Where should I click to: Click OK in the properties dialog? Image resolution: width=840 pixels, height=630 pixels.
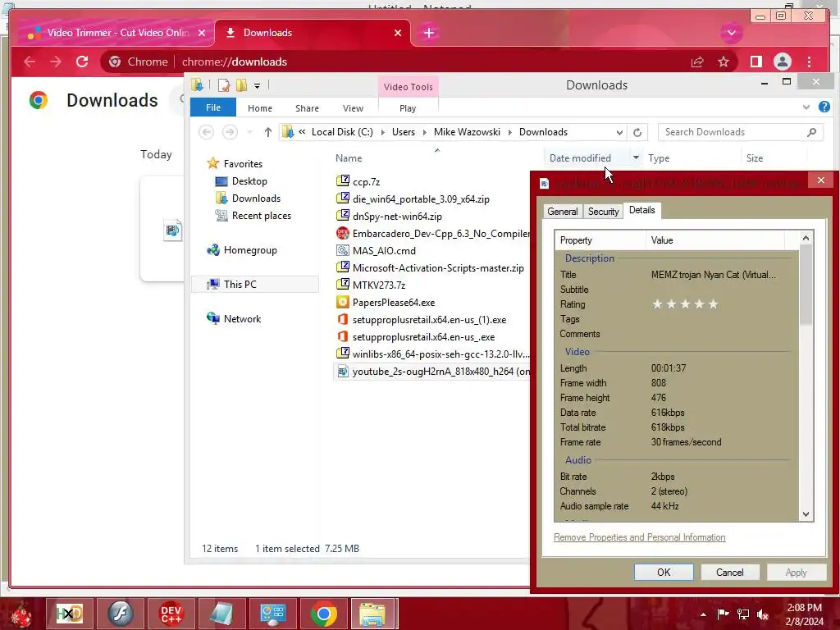click(664, 572)
